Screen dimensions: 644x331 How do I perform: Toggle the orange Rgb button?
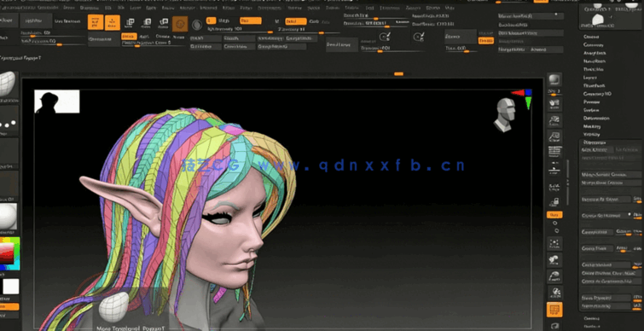click(251, 20)
